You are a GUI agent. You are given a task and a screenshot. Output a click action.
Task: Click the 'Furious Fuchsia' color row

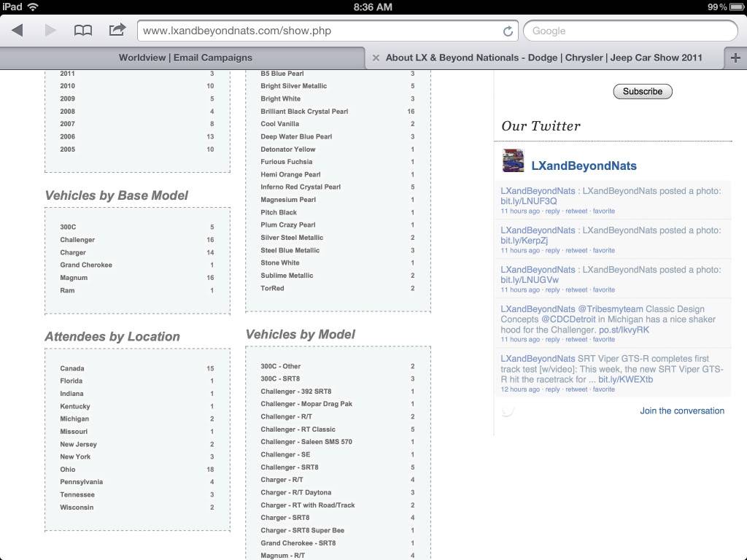pos(338,162)
